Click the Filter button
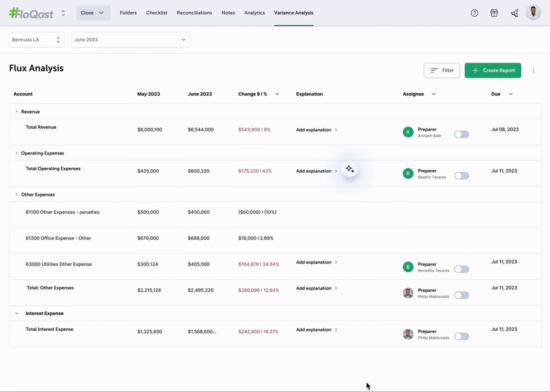The height and width of the screenshot is (392, 550). [x=441, y=71]
